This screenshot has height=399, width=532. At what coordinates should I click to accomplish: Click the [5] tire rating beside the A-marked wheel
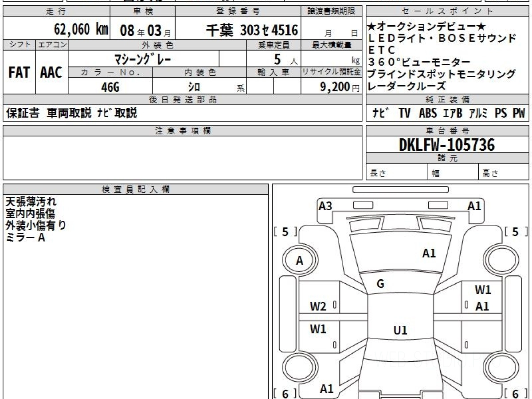286,232
